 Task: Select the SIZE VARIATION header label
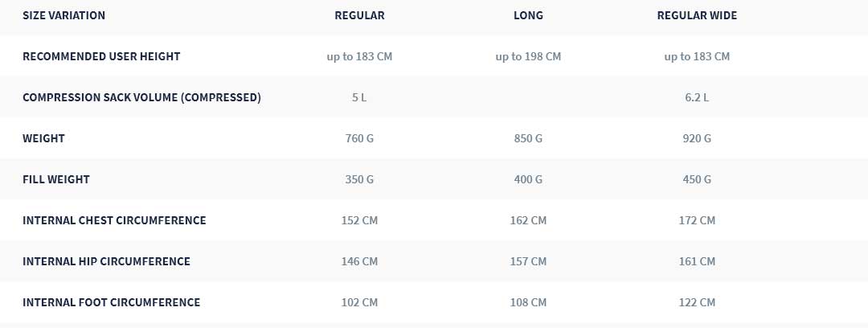(63, 15)
